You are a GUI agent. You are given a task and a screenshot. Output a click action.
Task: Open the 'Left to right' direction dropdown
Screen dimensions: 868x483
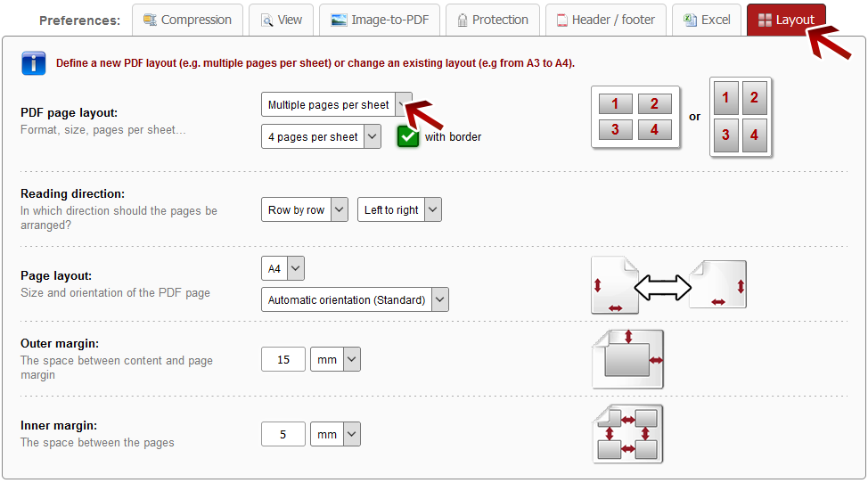point(398,210)
